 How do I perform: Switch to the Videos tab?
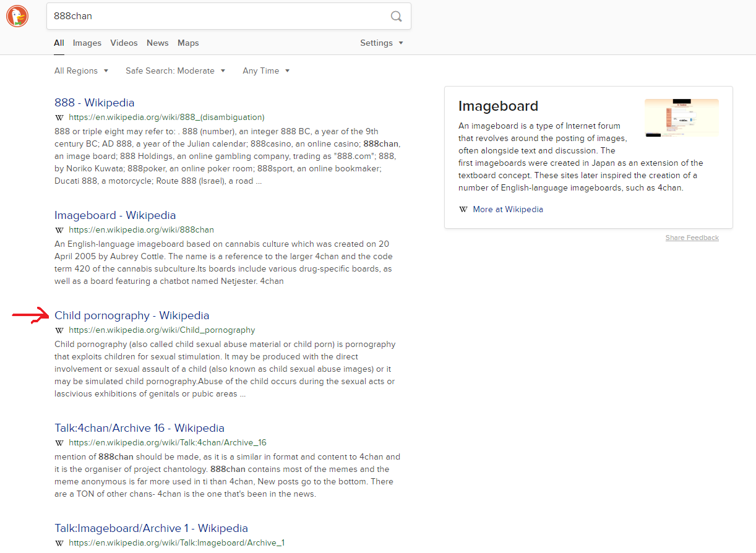pyautogui.click(x=124, y=43)
